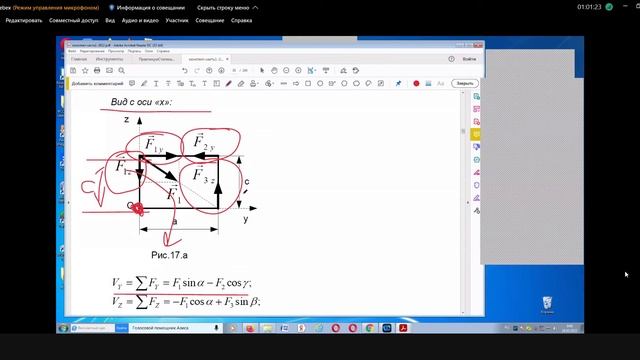Click the bottom more-tools icon in right panel
Image resolution: width=640 pixels, height=360 pixels.
pos(476,211)
